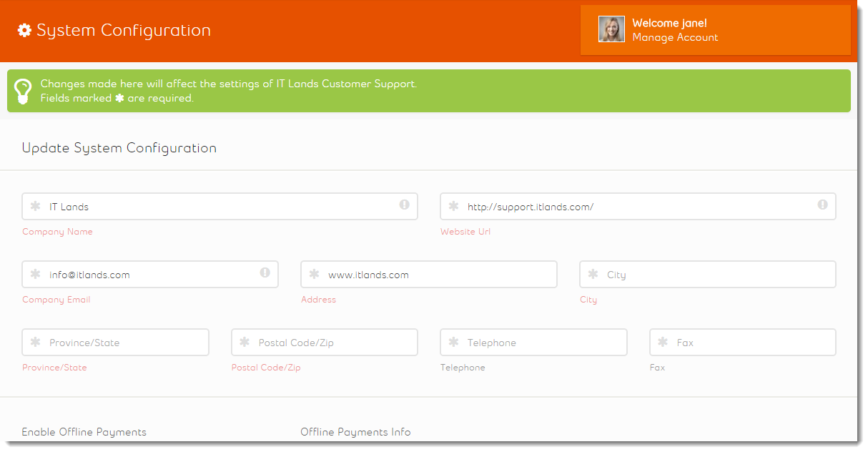868x452 pixels.
Task: Select the Company Email input field
Action: pyautogui.click(x=150, y=274)
